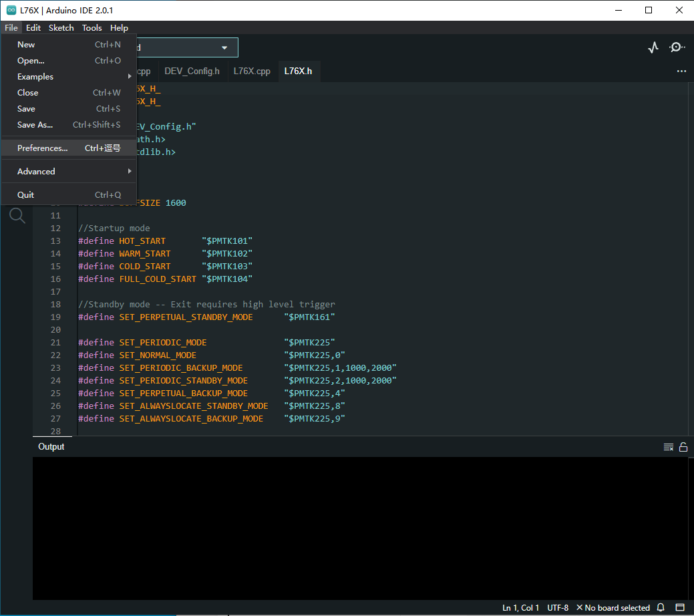Image resolution: width=694 pixels, height=616 pixels.
Task: Open the Edit menu
Action: tap(33, 28)
